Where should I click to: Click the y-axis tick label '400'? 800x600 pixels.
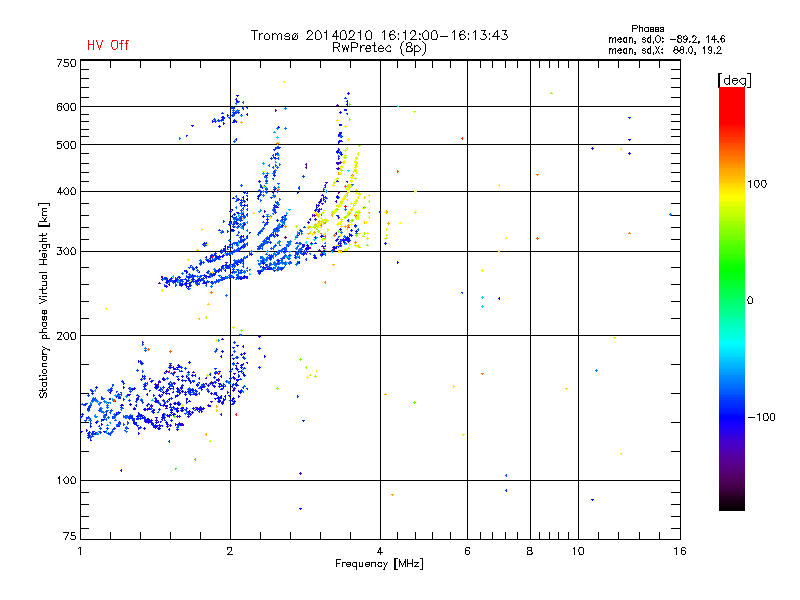66,191
